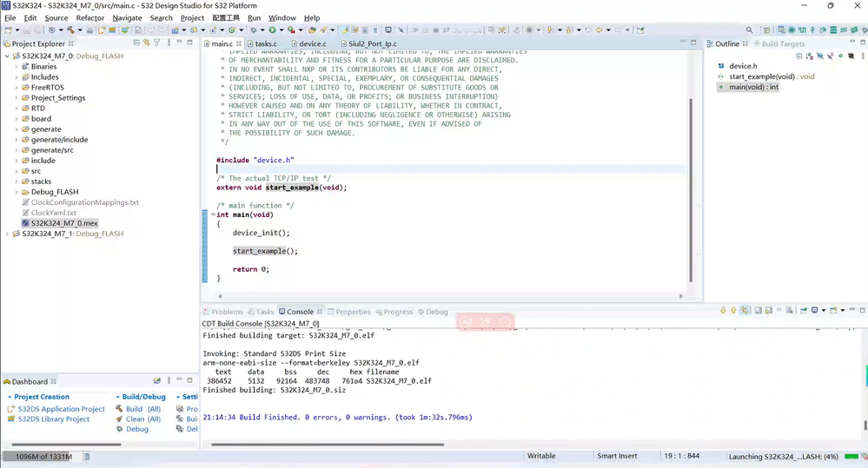The height and width of the screenshot is (468, 868).
Task: Click the Back navigation yellow arrow icon
Action: point(599,30)
